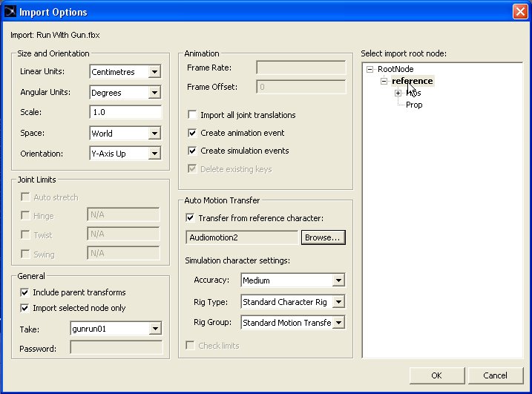Open the Rig Group dropdown
The image size is (532, 394).
(x=338, y=322)
